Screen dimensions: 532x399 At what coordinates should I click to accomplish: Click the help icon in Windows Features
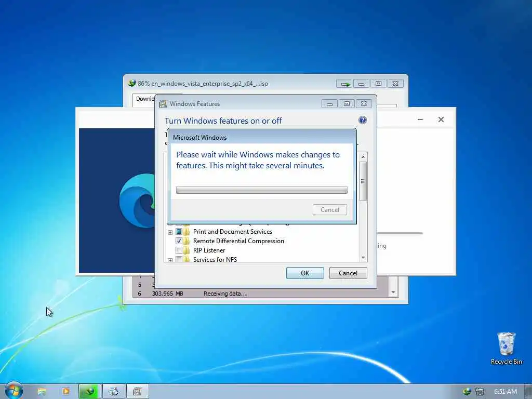tap(362, 120)
